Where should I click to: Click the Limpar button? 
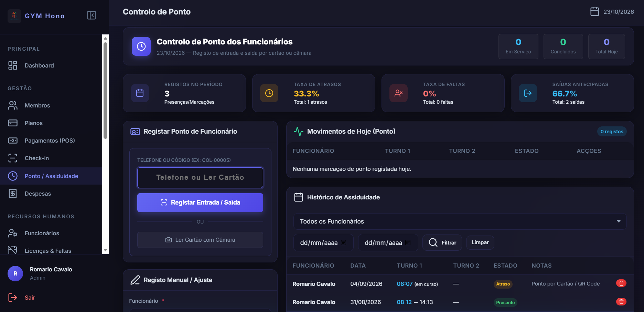pos(480,242)
